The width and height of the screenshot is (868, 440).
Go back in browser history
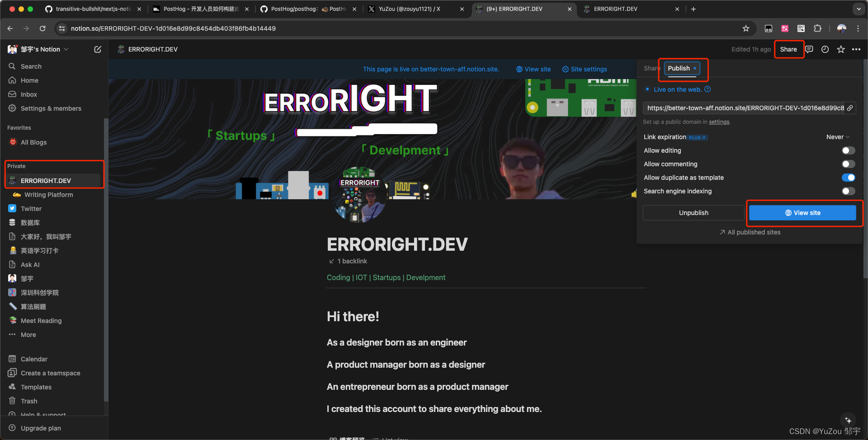(10, 28)
